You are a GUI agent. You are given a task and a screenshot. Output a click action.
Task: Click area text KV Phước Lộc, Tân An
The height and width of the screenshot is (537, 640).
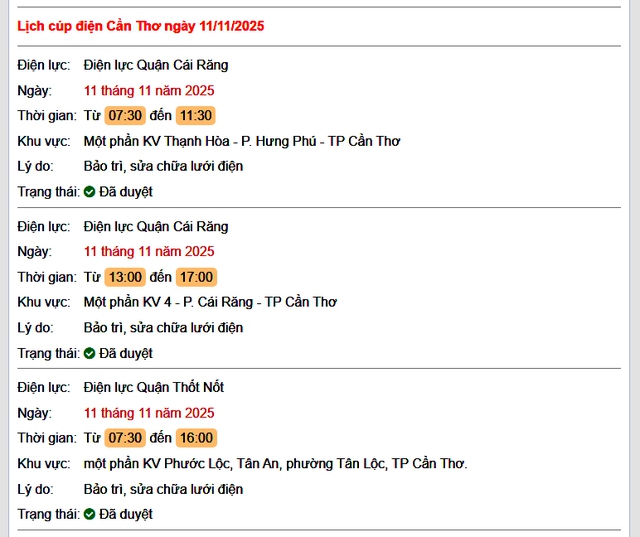(x=275, y=464)
